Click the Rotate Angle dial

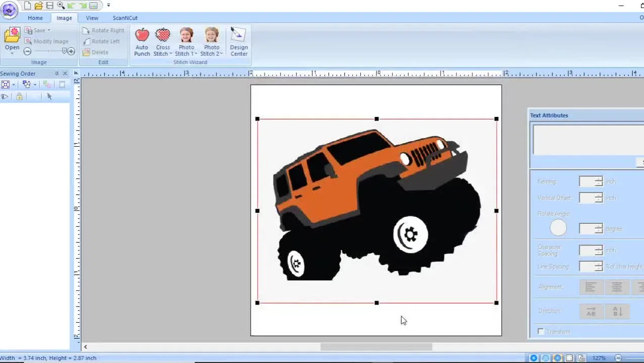pyautogui.click(x=558, y=228)
